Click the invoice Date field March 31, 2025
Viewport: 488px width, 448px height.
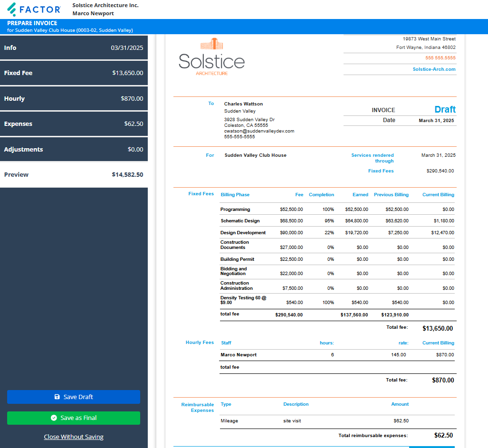[436, 120]
